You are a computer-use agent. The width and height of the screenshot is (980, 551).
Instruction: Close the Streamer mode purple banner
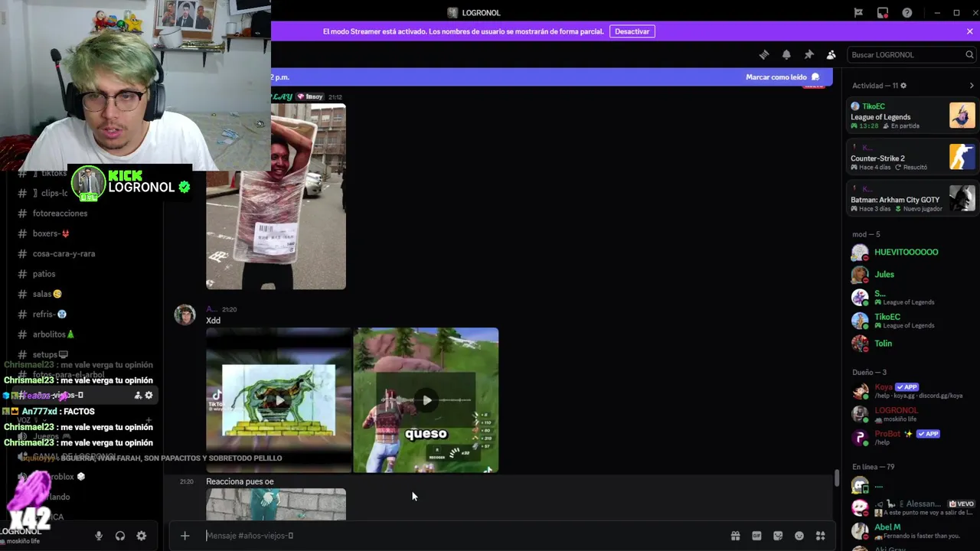pos(969,31)
